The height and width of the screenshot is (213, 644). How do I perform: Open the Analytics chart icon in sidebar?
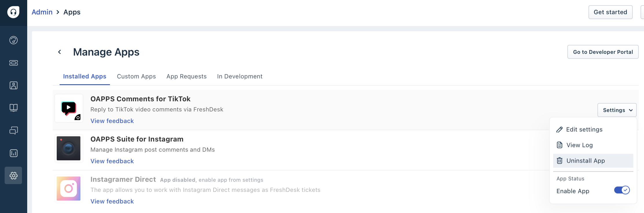point(14,153)
